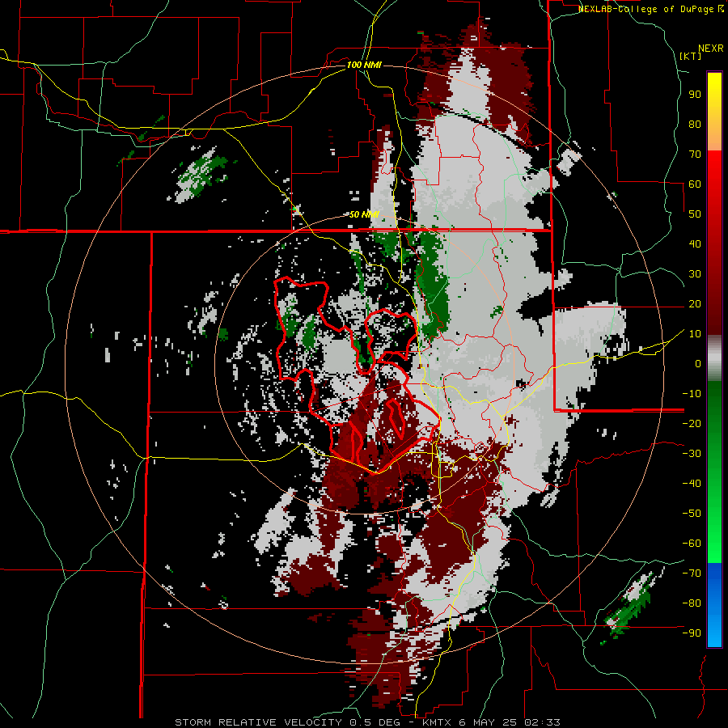Image resolution: width=728 pixels, height=728 pixels.
Task: Select the -30 value on velocity scale
Action: pos(692,454)
